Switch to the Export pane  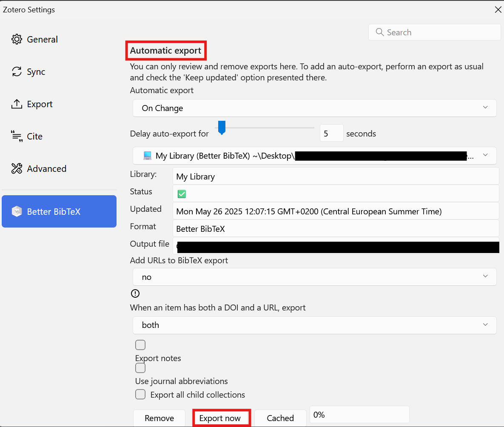tap(59, 104)
